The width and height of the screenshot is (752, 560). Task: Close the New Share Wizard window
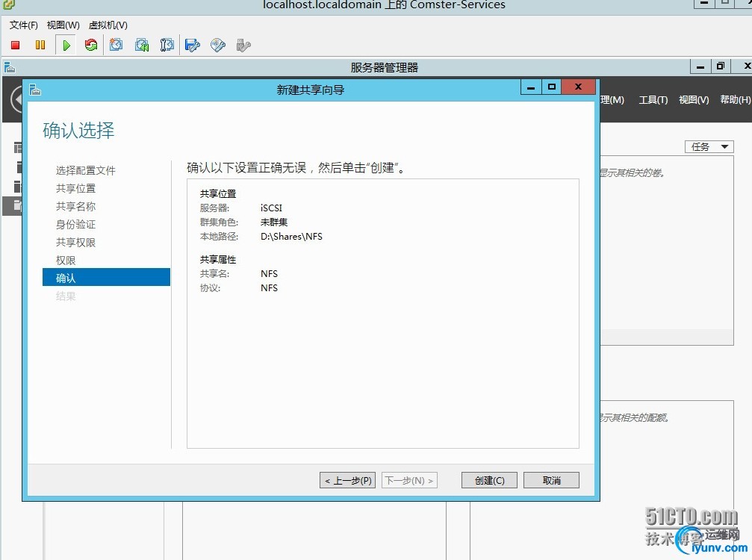tap(579, 87)
